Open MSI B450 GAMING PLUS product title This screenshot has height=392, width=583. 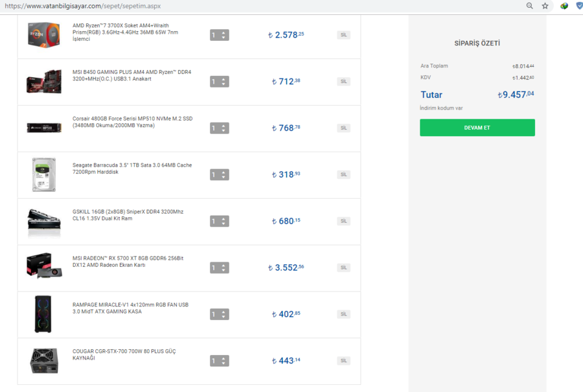tap(131, 75)
